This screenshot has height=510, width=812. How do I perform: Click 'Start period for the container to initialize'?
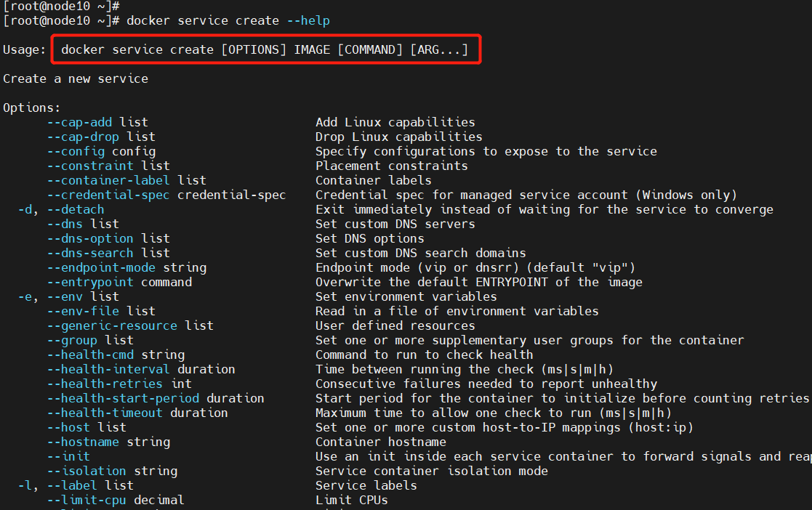[475, 397]
